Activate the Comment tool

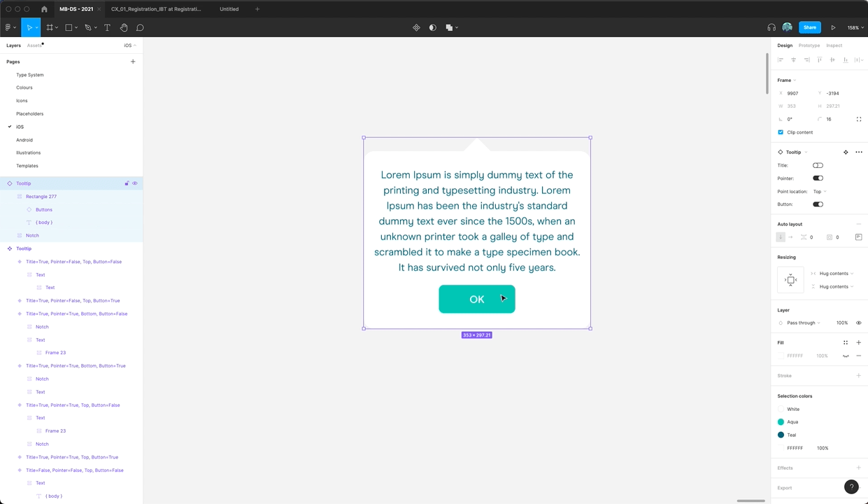coord(140,28)
